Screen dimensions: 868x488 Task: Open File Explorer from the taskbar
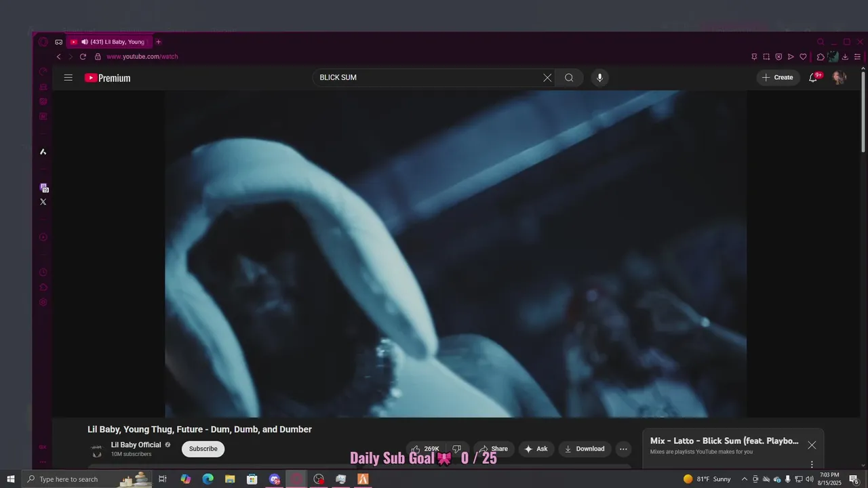point(230,479)
